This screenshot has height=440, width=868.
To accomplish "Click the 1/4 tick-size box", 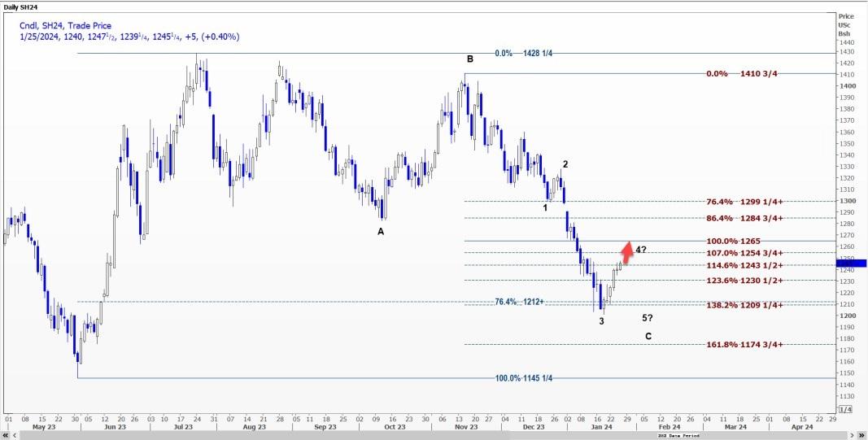I will pyautogui.click(x=845, y=410).
